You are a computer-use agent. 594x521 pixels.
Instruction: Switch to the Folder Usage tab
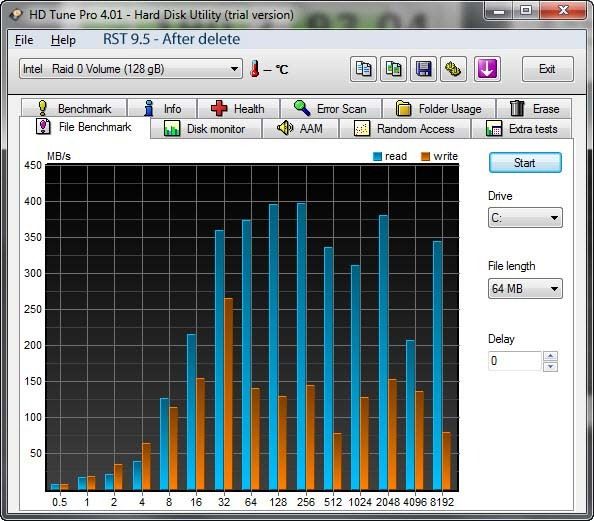(439, 108)
